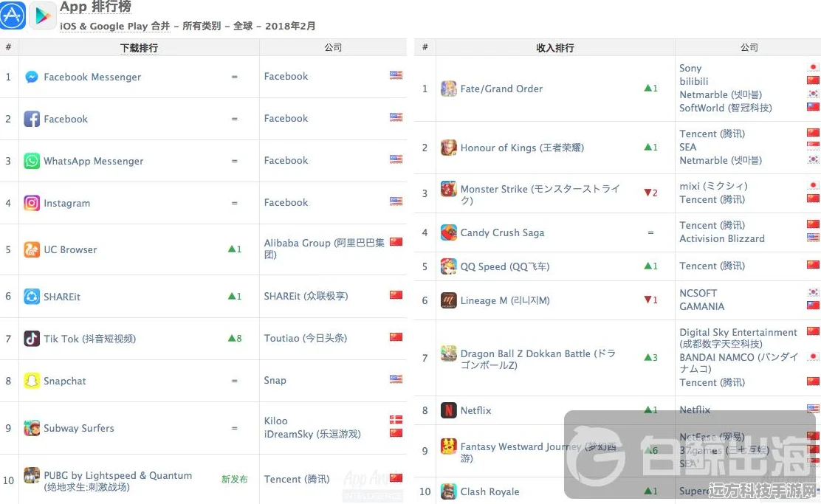Screen dimensions: 821x504
Task: Open the 所有类别 category filter
Action: pos(202,26)
